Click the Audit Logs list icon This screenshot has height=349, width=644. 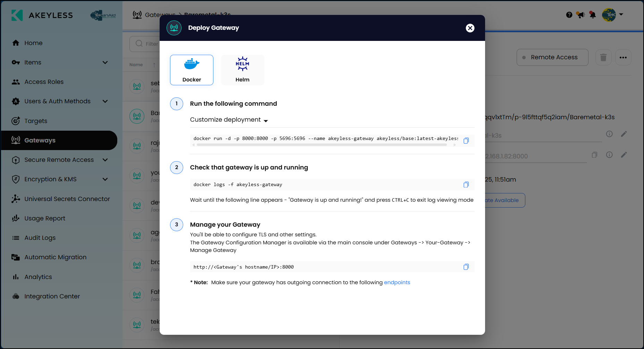pos(16,238)
